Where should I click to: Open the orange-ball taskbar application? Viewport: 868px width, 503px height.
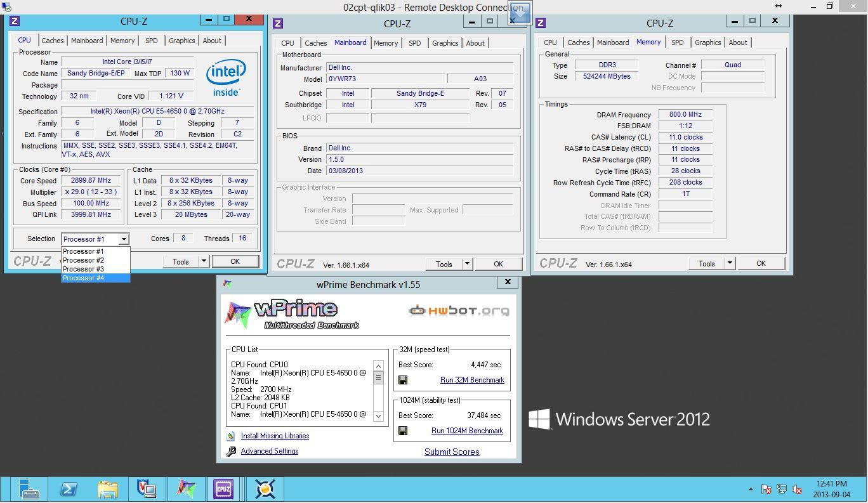click(x=265, y=489)
